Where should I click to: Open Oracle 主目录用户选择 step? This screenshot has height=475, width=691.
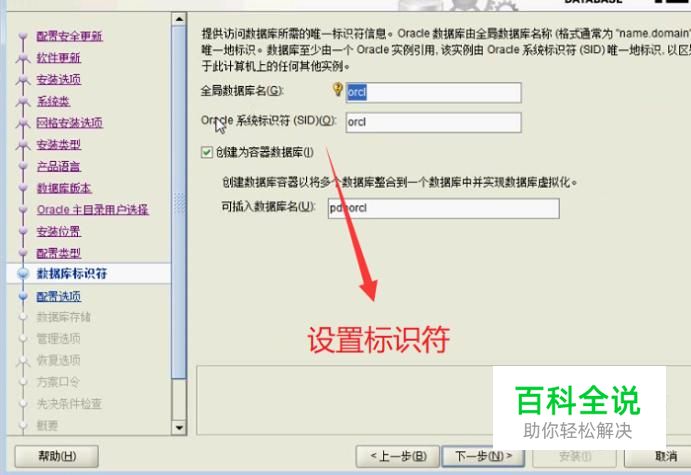click(x=93, y=210)
